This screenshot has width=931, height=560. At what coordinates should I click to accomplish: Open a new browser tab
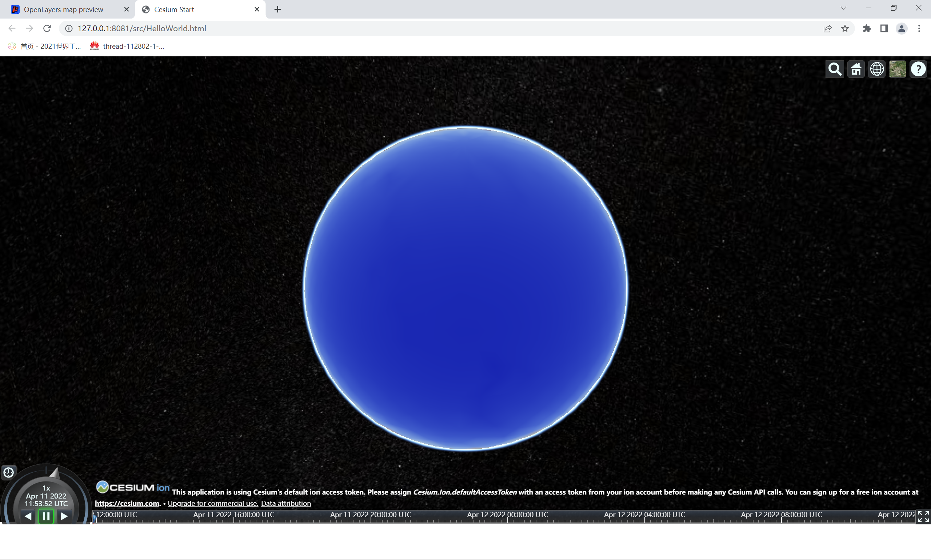277,9
